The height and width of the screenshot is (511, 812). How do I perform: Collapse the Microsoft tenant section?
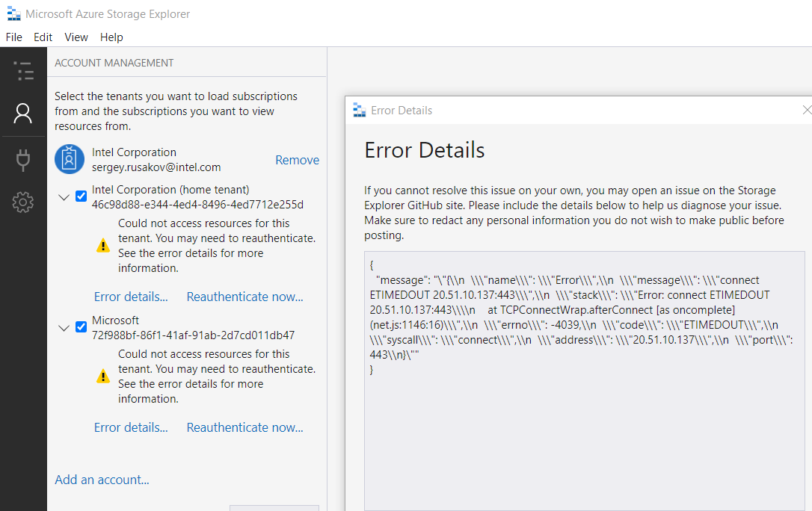point(64,326)
